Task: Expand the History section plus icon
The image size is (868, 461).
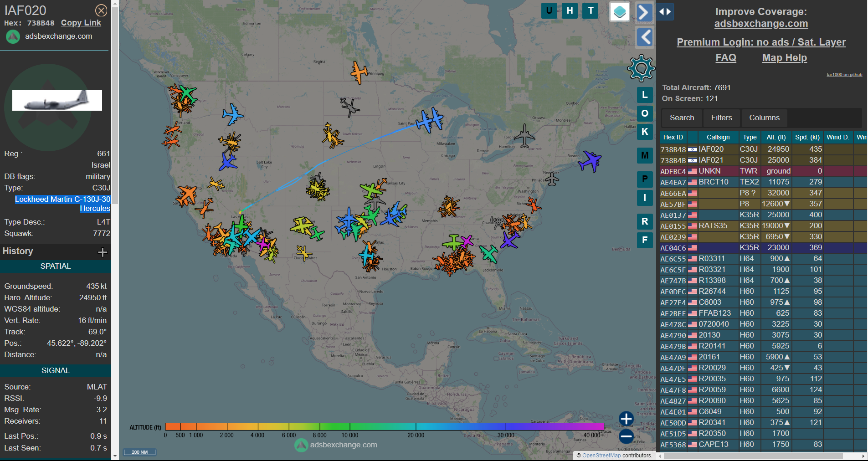Action: tap(103, 252)
